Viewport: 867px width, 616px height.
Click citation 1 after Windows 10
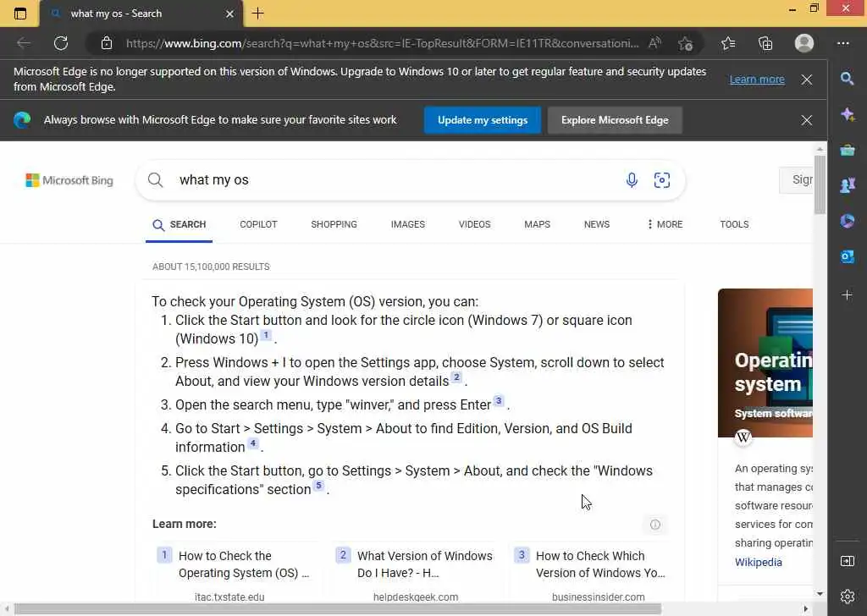pos(266,335)
